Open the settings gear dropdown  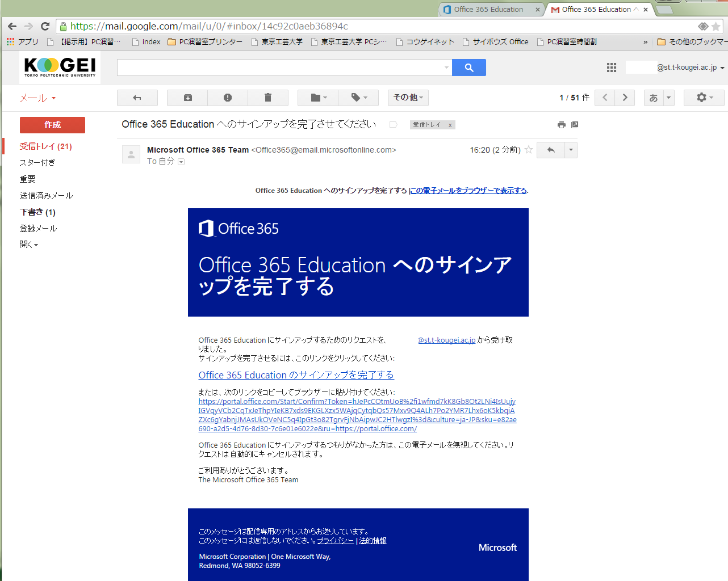(704, 98)
